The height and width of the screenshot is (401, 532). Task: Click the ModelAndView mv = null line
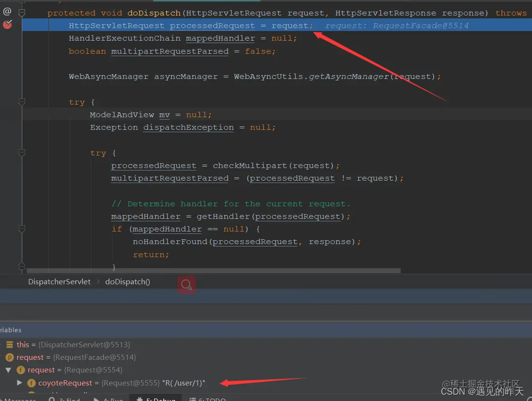151,115
